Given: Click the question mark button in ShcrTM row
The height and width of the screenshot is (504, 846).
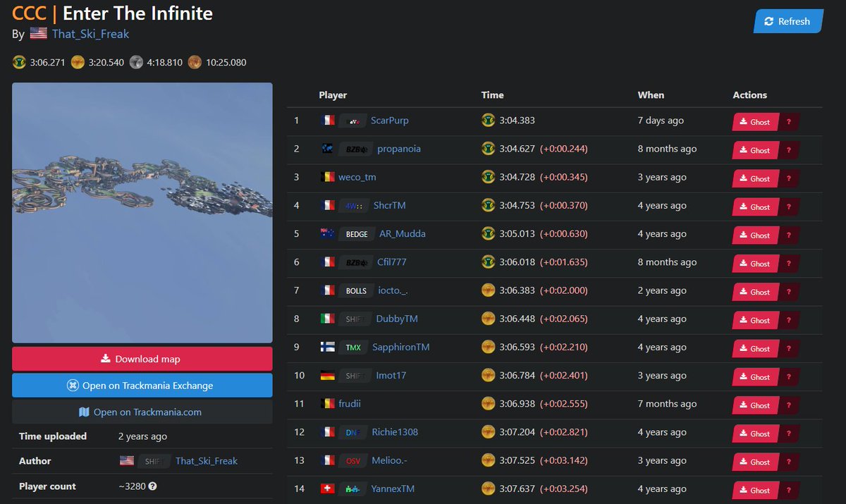Looking at the screenshot, I should click(x=788, y=207).
